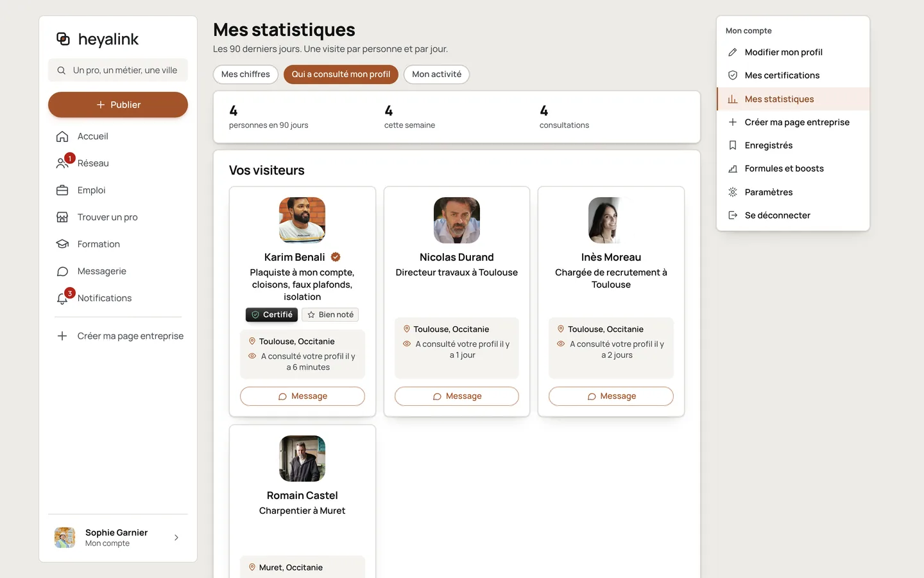Message Nicolas Durand
Image resolution: width=924 pixels, height=578 pixels.
click(457, 396)
